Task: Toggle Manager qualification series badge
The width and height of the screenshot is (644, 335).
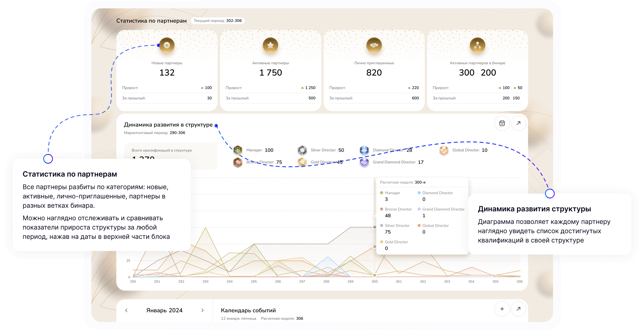Action: tap(238, 150)
